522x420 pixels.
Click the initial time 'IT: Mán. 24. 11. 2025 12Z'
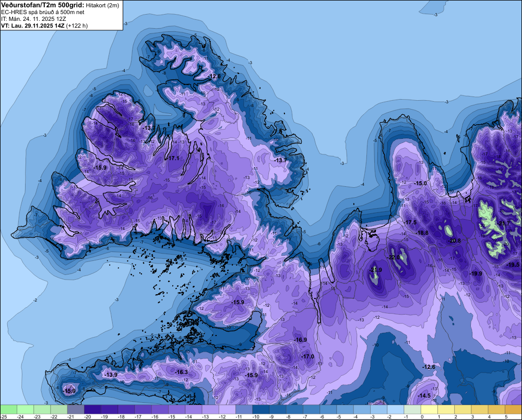[33, 19]
